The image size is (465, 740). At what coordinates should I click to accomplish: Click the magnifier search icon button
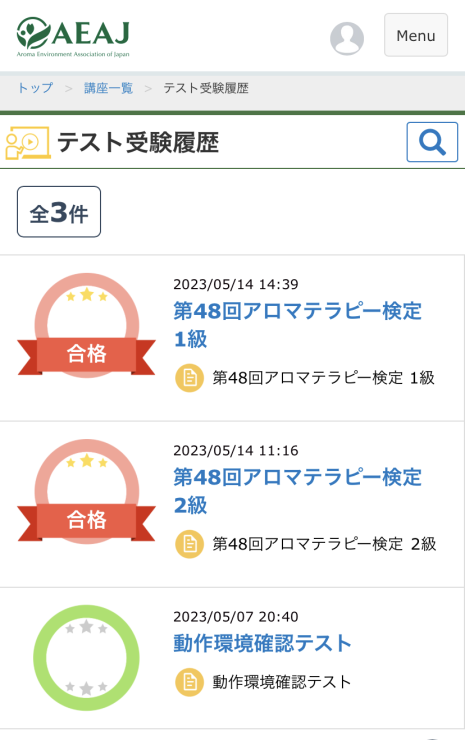[432, 142]
